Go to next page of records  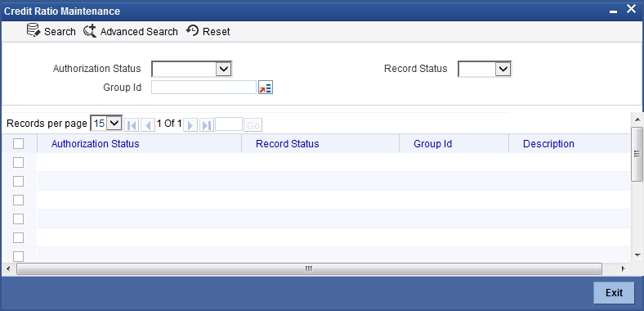(190, 125)
